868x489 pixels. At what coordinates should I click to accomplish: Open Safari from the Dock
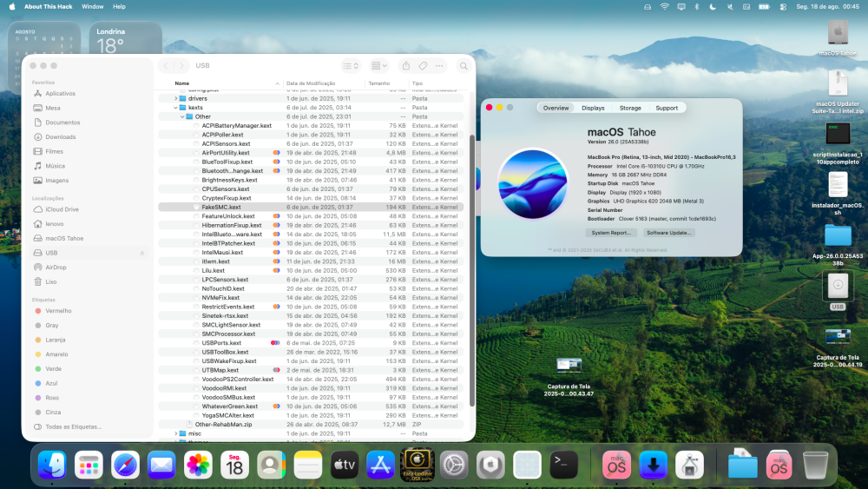(125, 465)
